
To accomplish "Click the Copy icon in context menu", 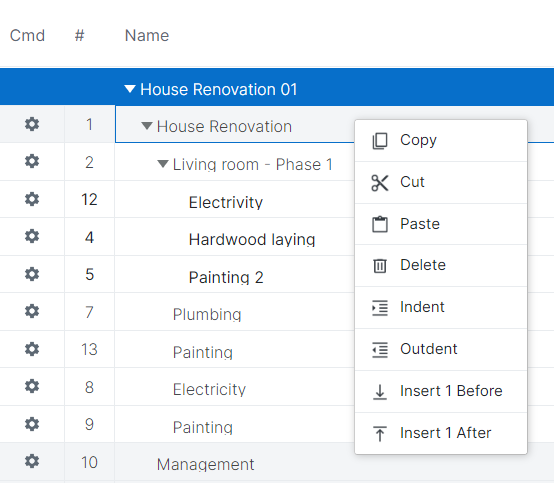I will click(380, 141).
